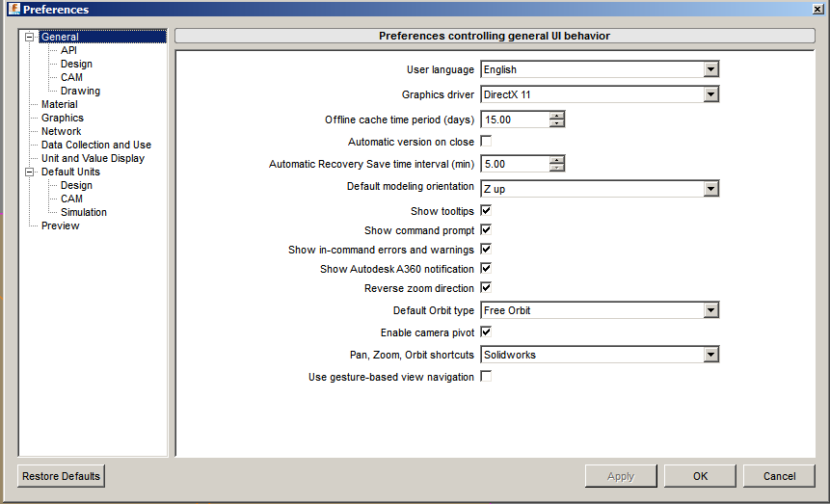The image size is (830, 504).
Task: Click the Offline cache time period field
Action: (515, 119)
